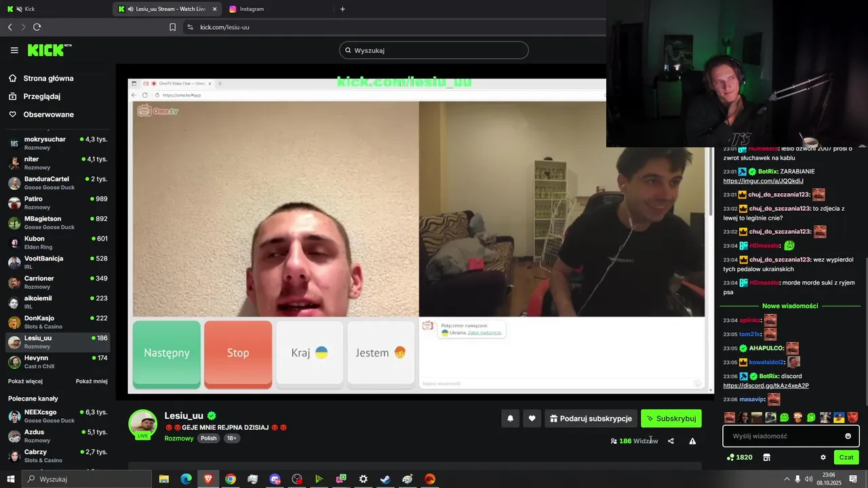Click Podaruj subskrypcje button

[x=591, y=419]
